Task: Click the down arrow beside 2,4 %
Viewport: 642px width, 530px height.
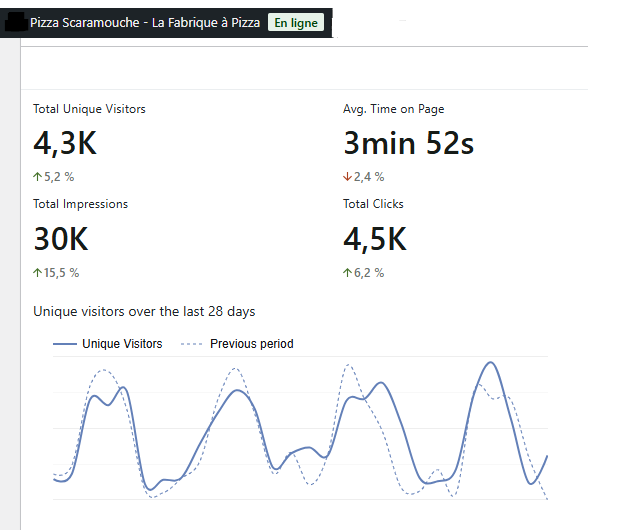Action: coord(347,177)
